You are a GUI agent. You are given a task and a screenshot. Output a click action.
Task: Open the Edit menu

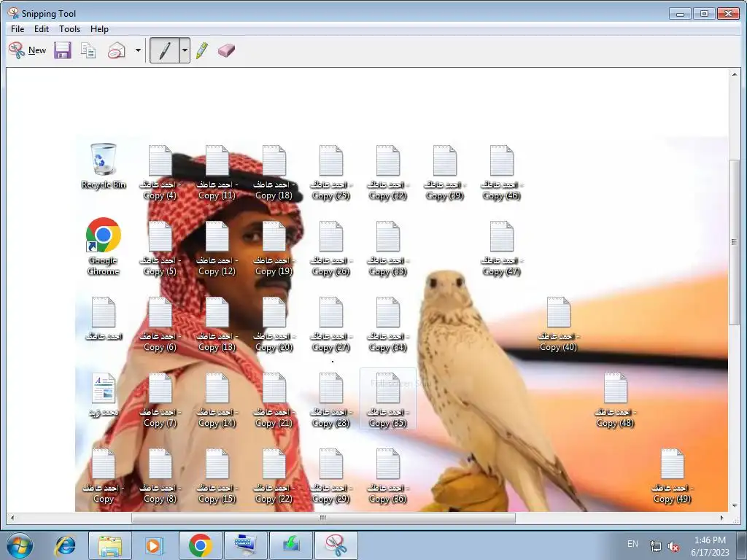42,29
